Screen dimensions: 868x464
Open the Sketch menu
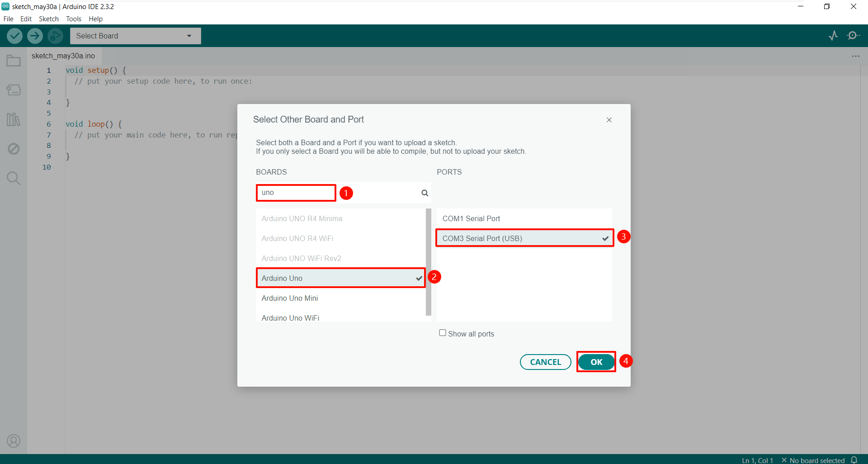(49, 19)
